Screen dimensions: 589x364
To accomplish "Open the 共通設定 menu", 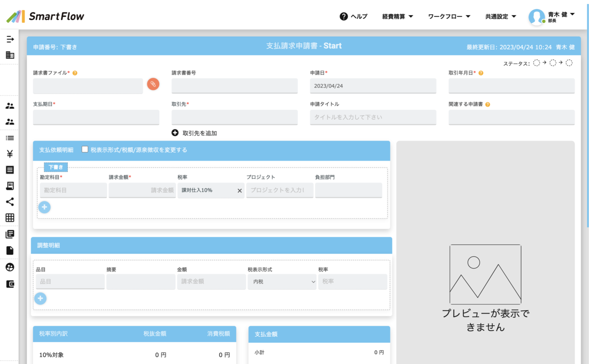I will click(500, 16).
